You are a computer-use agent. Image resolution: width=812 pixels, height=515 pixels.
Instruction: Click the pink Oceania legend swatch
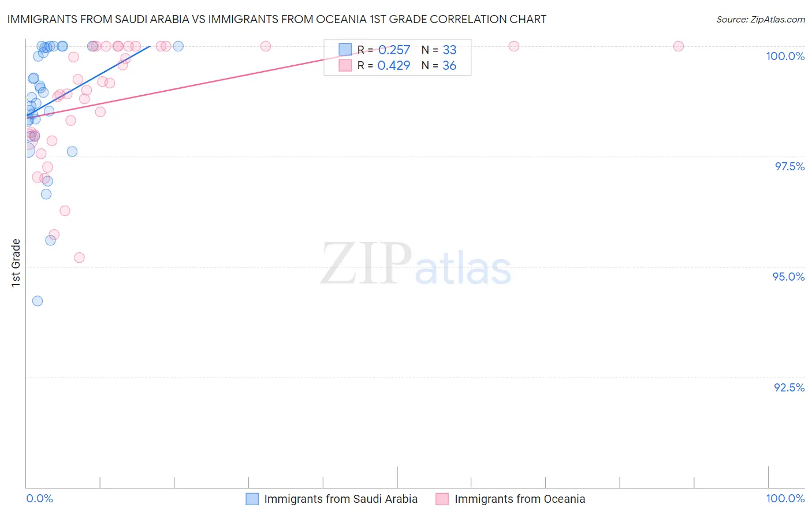442,499
